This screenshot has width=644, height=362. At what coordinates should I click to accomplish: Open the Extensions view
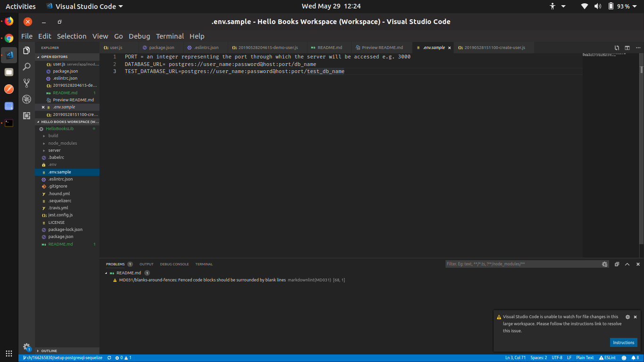(26, 115)
